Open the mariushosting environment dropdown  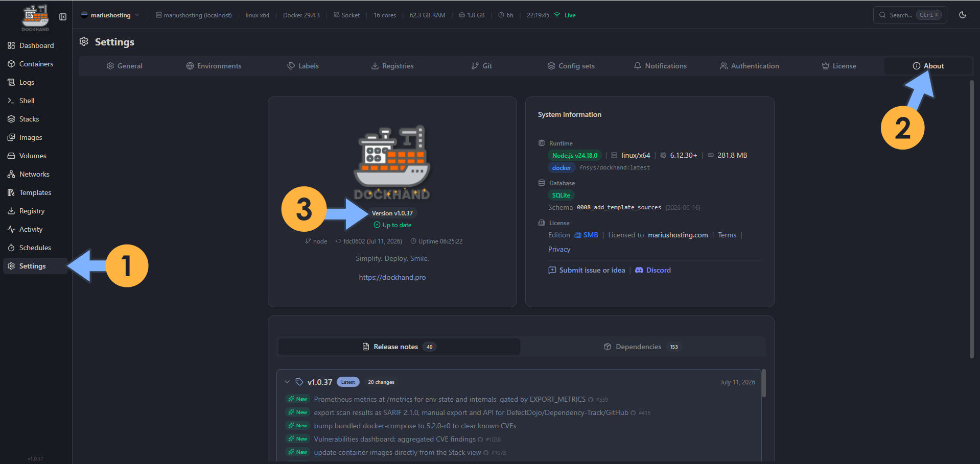click(x=110, y=15)
